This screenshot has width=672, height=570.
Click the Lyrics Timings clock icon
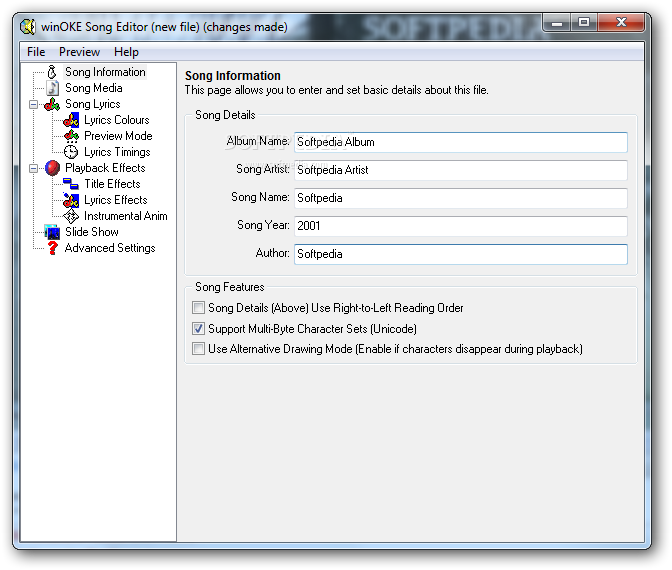71,152
